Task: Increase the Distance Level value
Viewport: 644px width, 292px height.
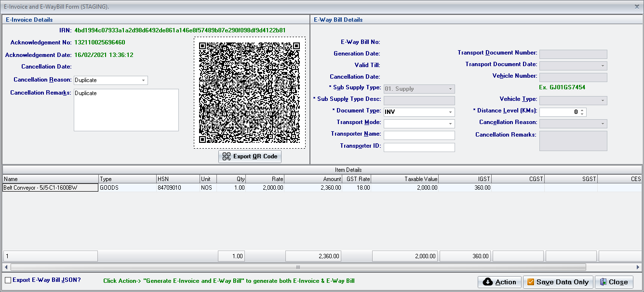Action: coord(582,110)
